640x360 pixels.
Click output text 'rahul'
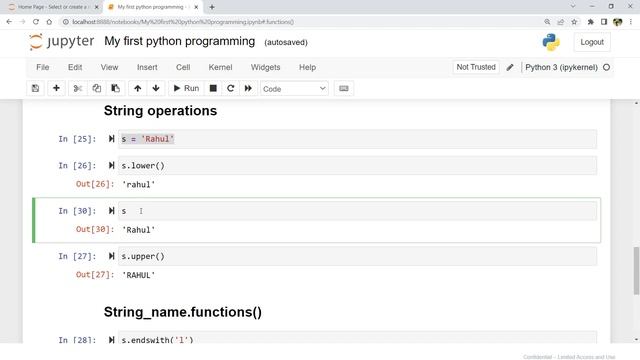click(x=139, y=184)
